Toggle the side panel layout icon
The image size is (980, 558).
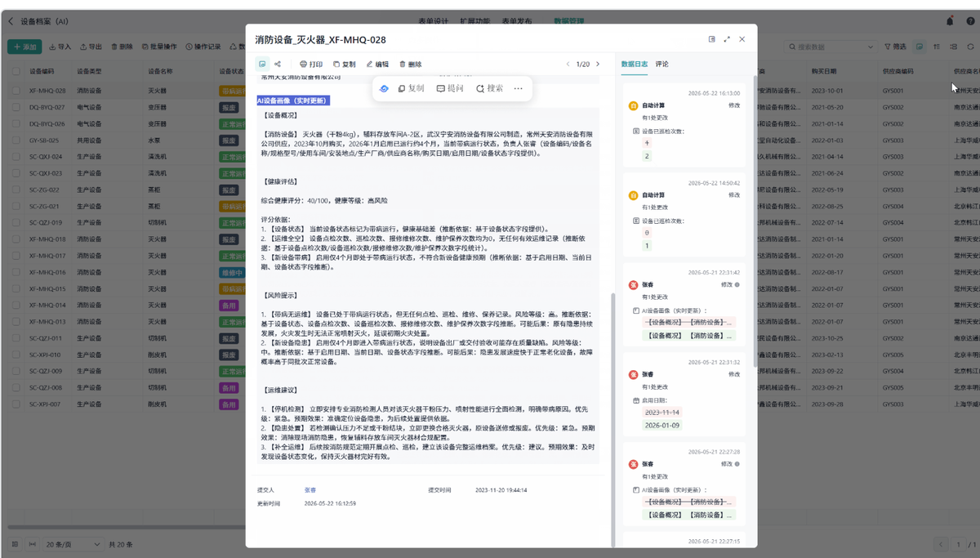tap(712, 39)
